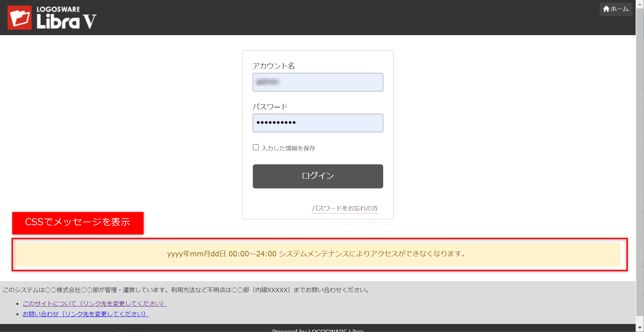This screenshot has height=332, width=644.
Task: Select the maintenance notice banner
Action: tap(318, 254)
